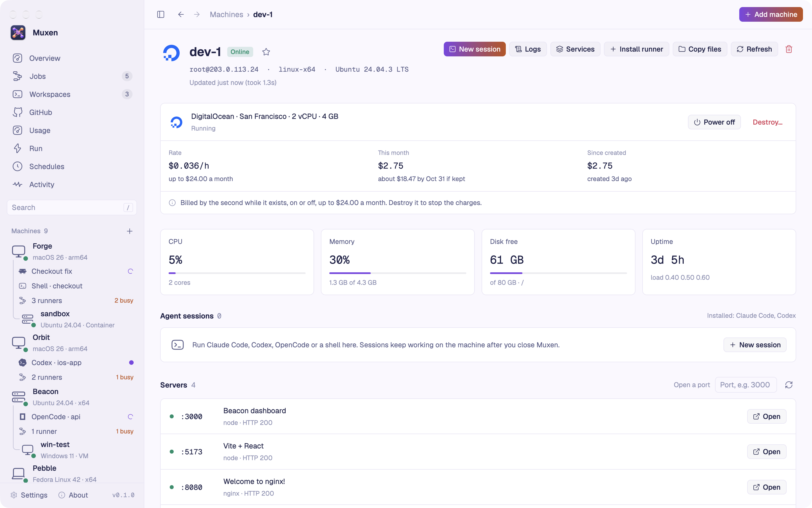Image resolution: width=812 pixels, height=508 pixels.
Task: Select the win-test VM
Action: [x=78, y=450]
